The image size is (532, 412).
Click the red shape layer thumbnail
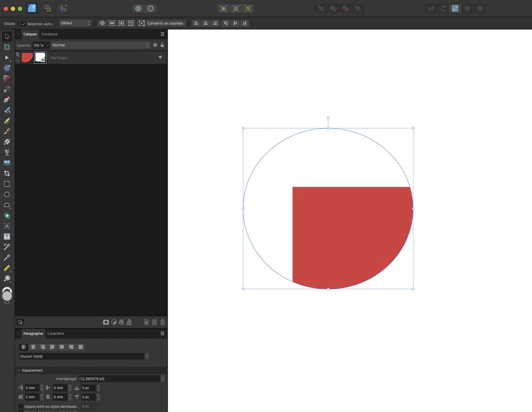27,57
